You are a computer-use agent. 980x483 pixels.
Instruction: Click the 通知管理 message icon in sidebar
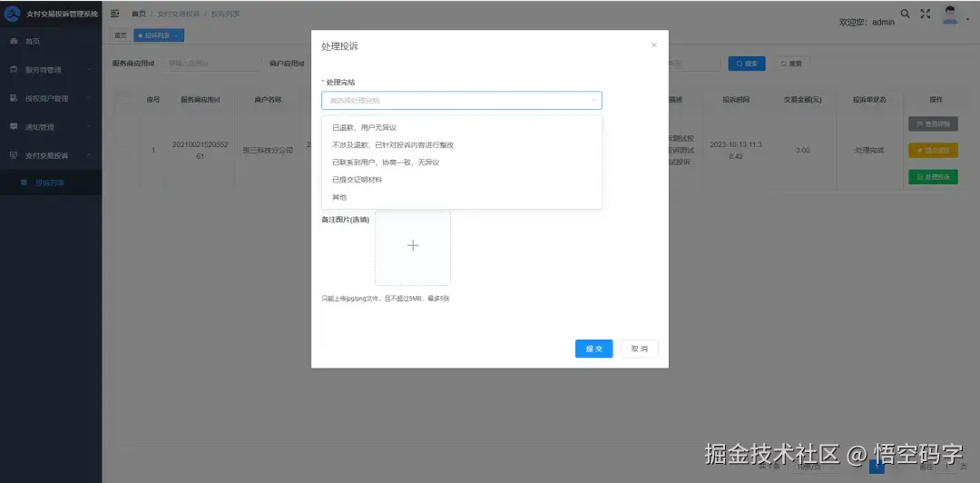click(13, 126)
